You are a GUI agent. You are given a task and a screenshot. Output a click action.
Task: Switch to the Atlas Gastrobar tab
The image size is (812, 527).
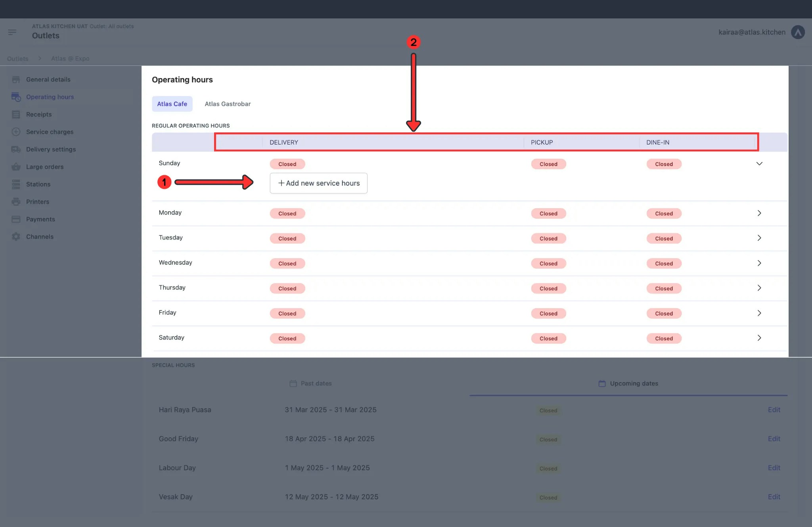pyautogui.click(x=228, y=103)
